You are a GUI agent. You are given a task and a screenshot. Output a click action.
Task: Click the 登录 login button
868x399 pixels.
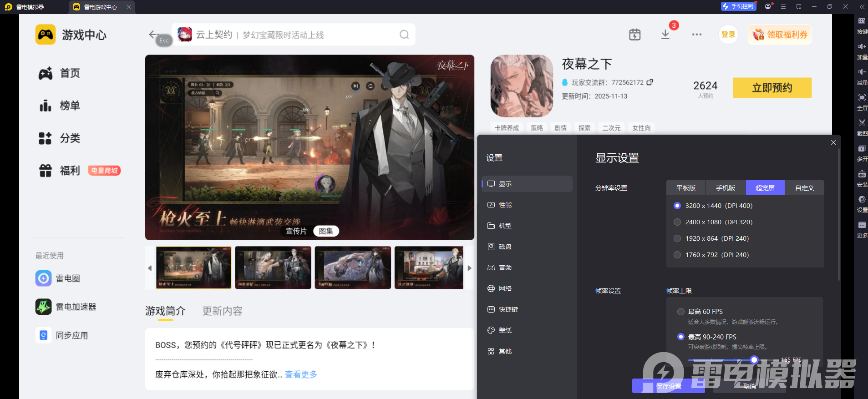coord(728,35)
